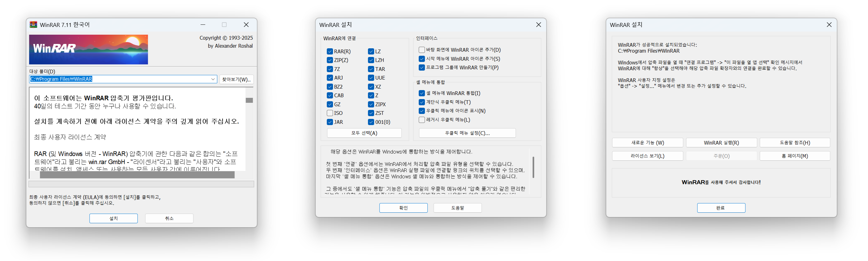Close the middle WinRAR 설치 options dialog
Viewport: 868px width, 261px height.
coord(538,25)
